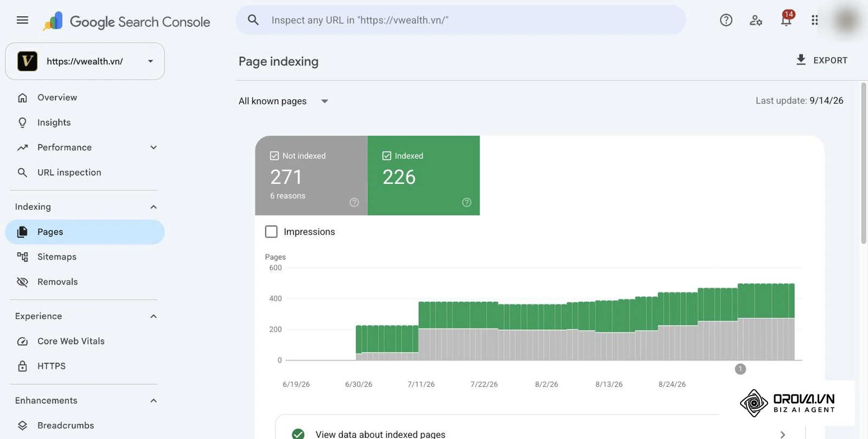Screen dimensions: 868x439
Task: Open notifications bell with 14 badge
Action: pos(786,19)
